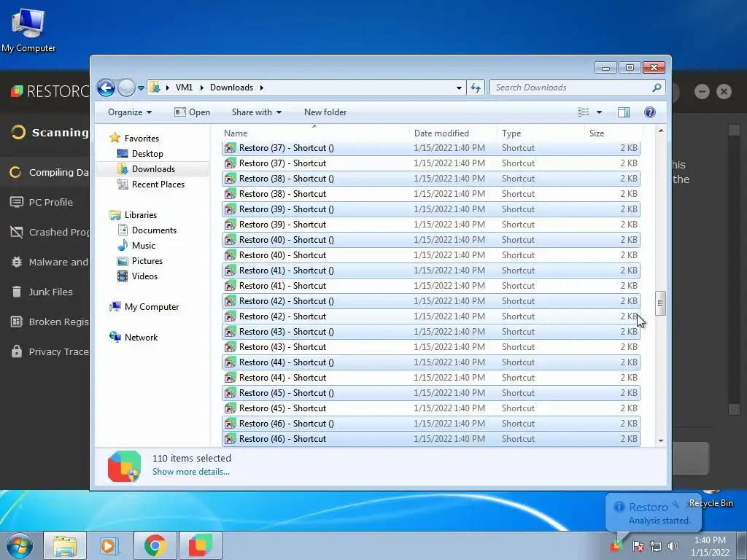Open the Restoro taskbar button
The height and width of the screenshot is (560, 747).
click(200, 545)
